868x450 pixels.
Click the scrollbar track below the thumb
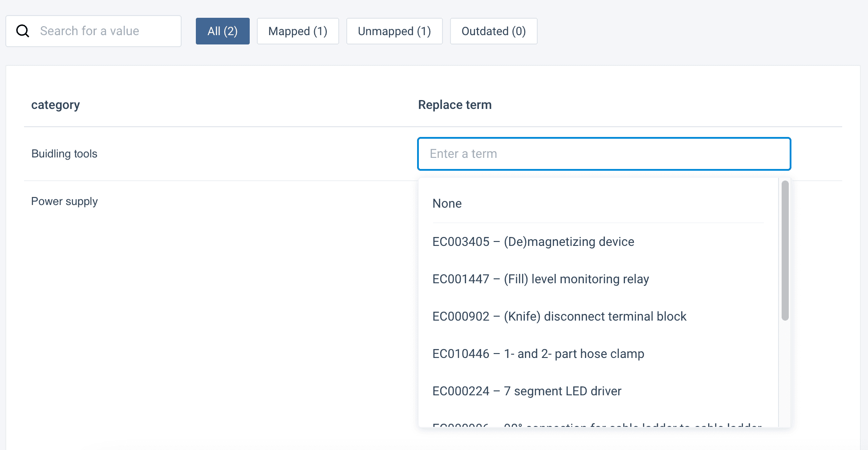pos(785,374)
